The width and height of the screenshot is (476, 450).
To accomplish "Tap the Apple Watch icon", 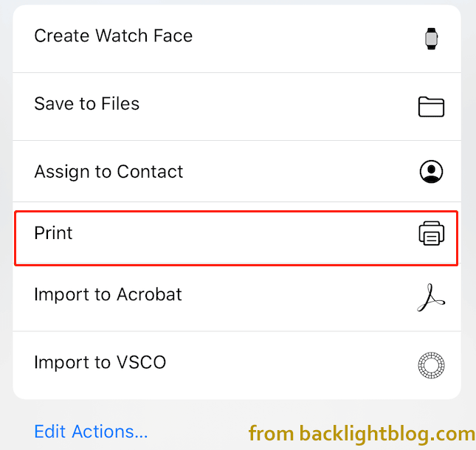I will 432,38.
